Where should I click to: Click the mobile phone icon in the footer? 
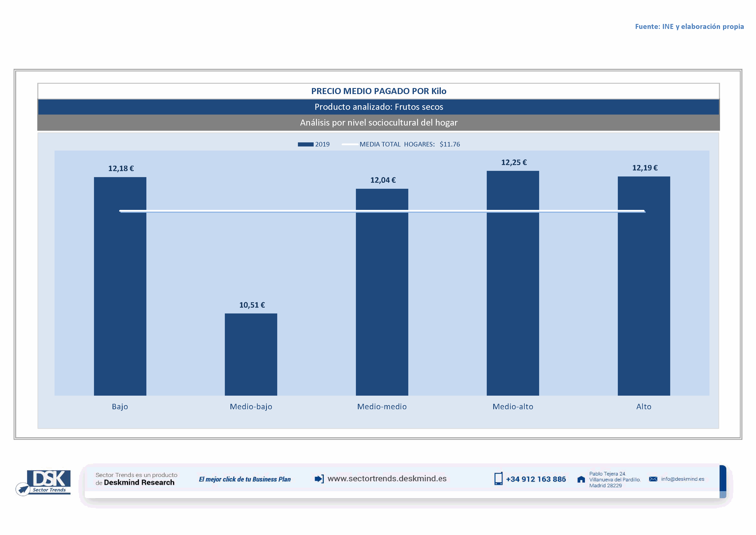[498, 479]
